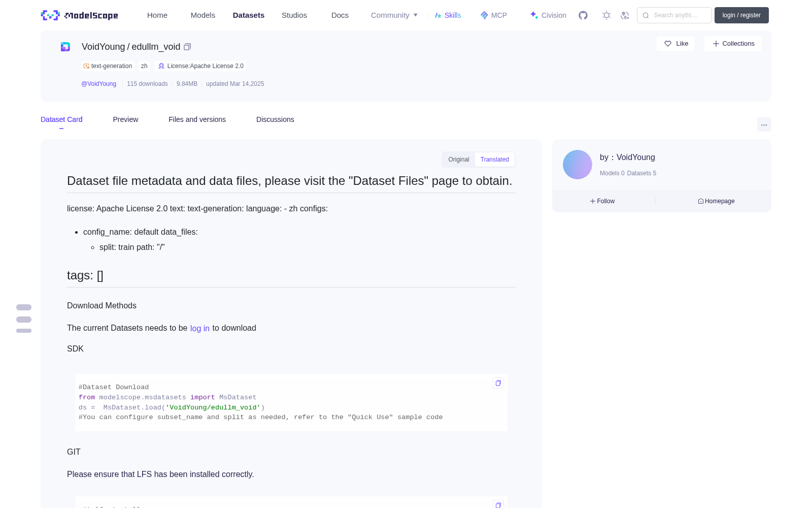Click the 'Dataset file metadata and data files' heading
The image size is (812, 508).
coord(290,181)
